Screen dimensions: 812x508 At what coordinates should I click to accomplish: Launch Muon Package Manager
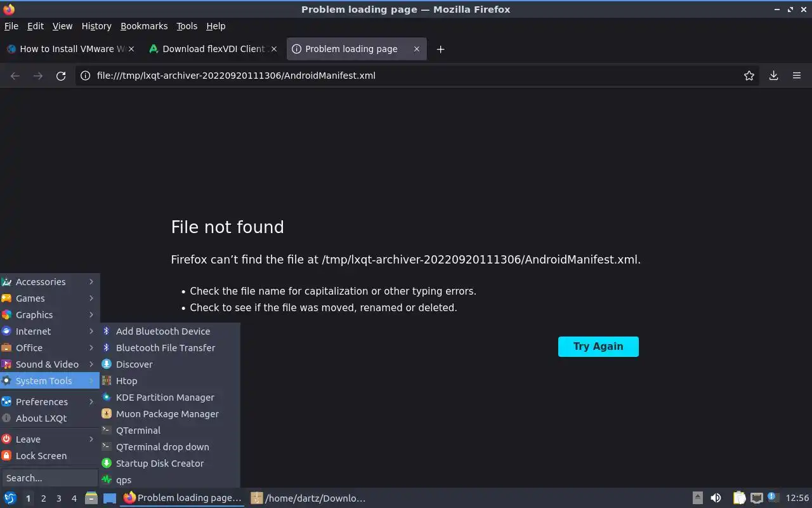click(170, 414)
